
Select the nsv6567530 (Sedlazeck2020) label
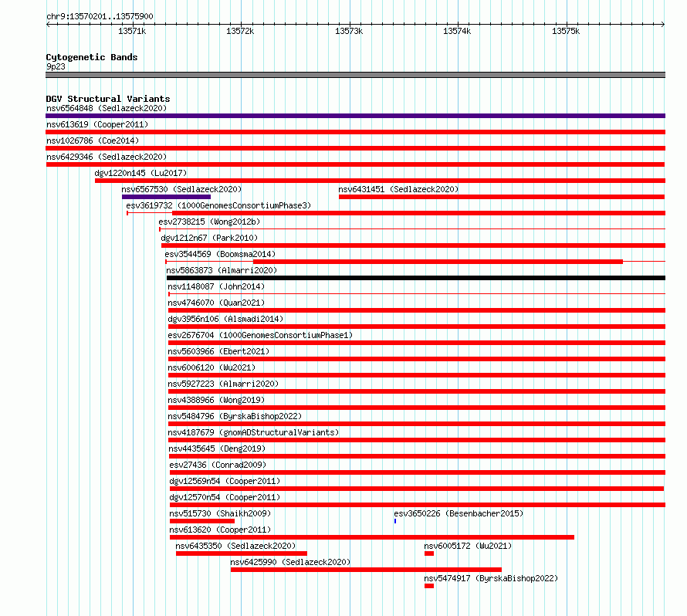pyautogui.click(x=181, y=189)
